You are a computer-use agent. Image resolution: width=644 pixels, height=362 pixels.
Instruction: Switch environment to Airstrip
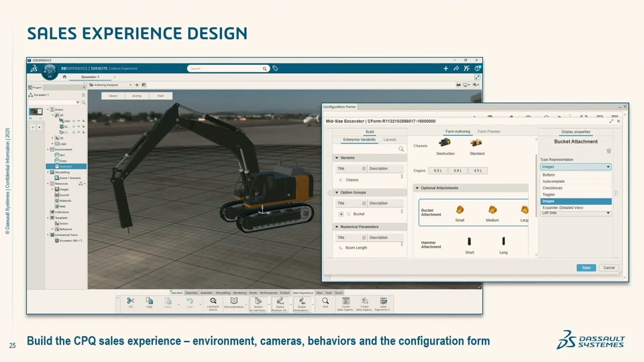[137, 96]
